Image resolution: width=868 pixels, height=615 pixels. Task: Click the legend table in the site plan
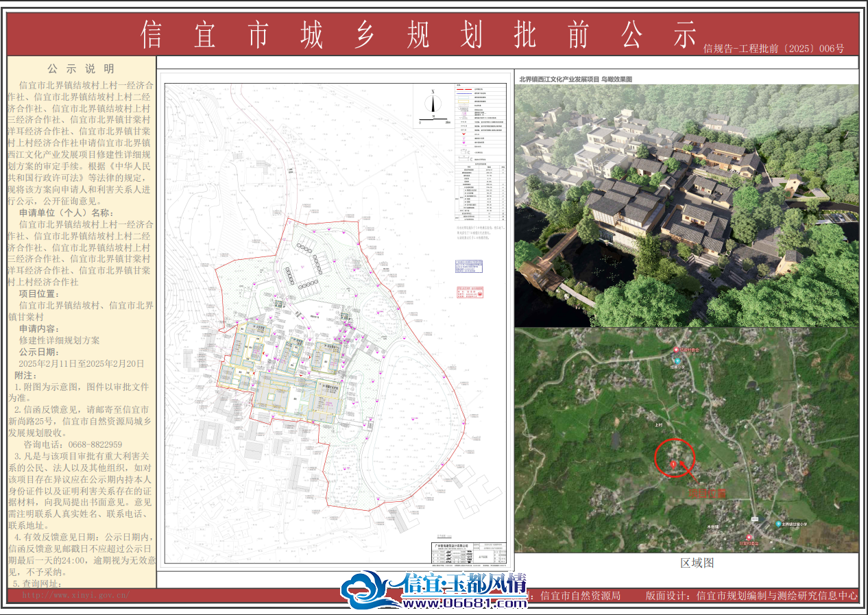[x=480, y=121]
